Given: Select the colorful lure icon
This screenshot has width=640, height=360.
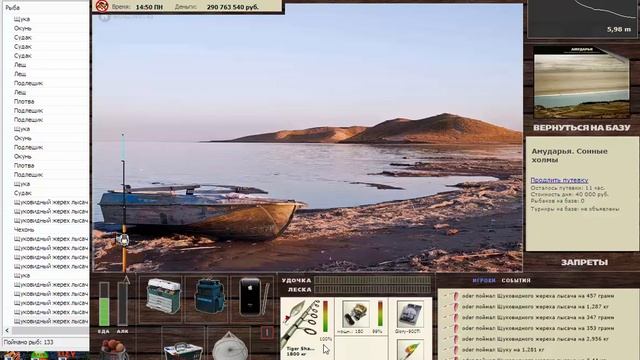Looking at the screenshot, I should pos(410,351).
